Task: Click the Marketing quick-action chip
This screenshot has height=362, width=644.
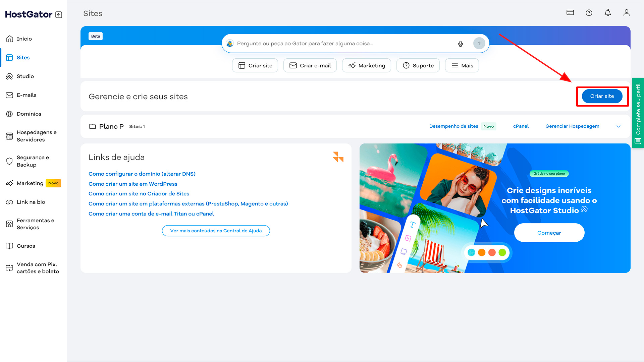Action: point(367,65)
